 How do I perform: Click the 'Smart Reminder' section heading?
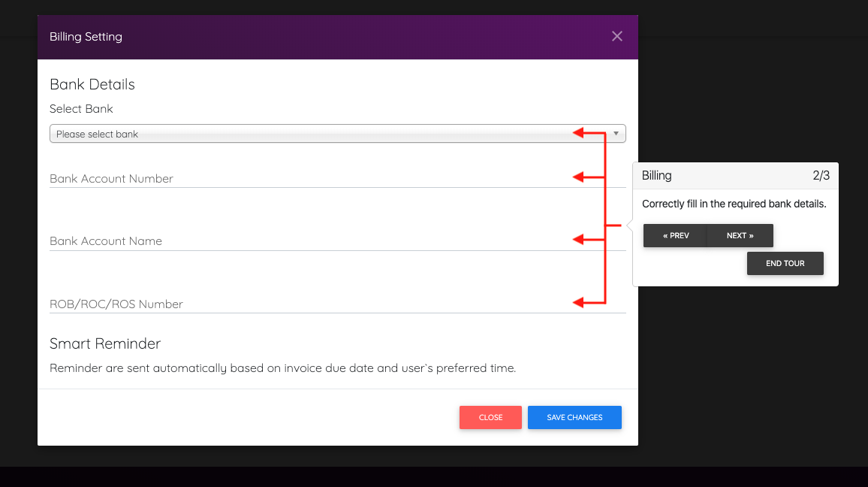pos(105,343)
